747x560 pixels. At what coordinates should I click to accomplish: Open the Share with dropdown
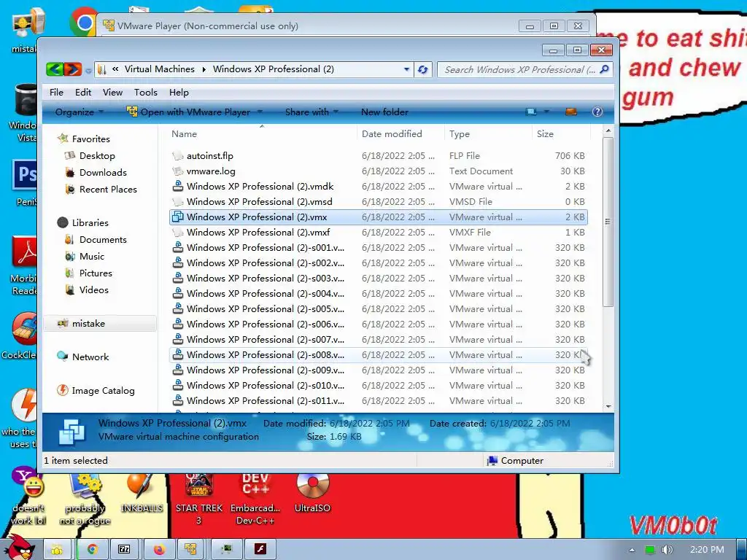coord(311,112)
